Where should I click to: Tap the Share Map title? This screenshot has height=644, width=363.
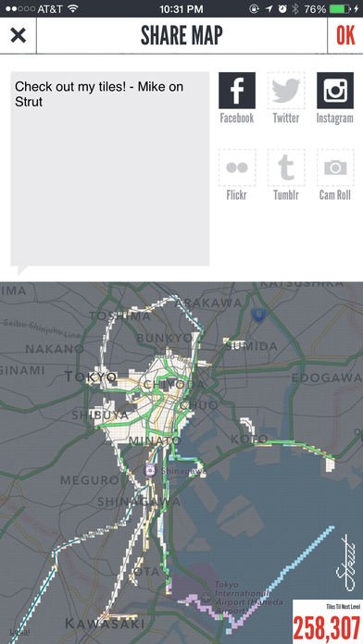point(181,35)
